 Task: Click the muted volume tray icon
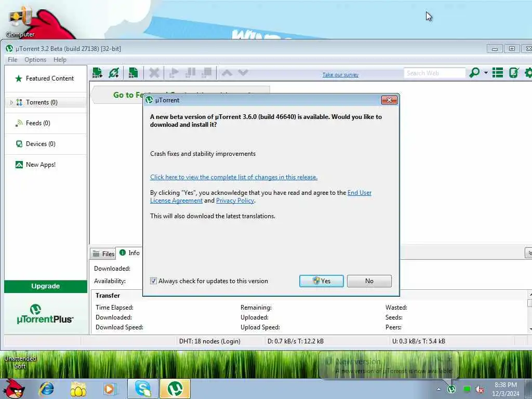(x=480, y=390)
